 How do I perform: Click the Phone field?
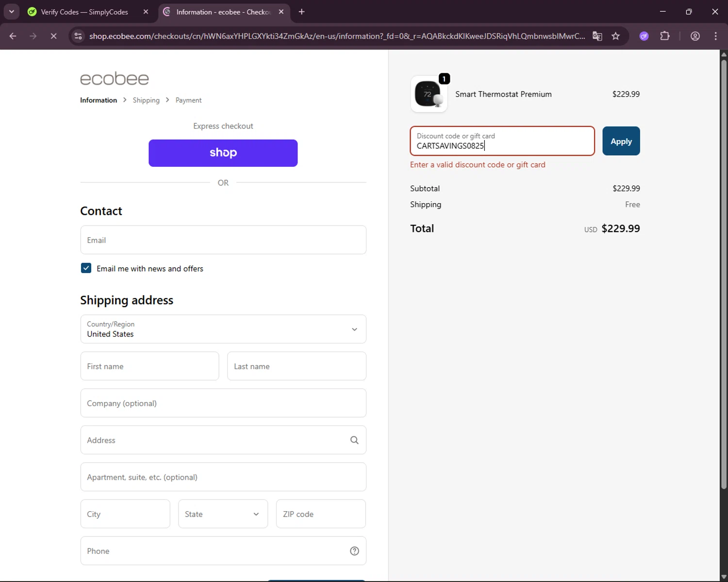pos(223,551)
